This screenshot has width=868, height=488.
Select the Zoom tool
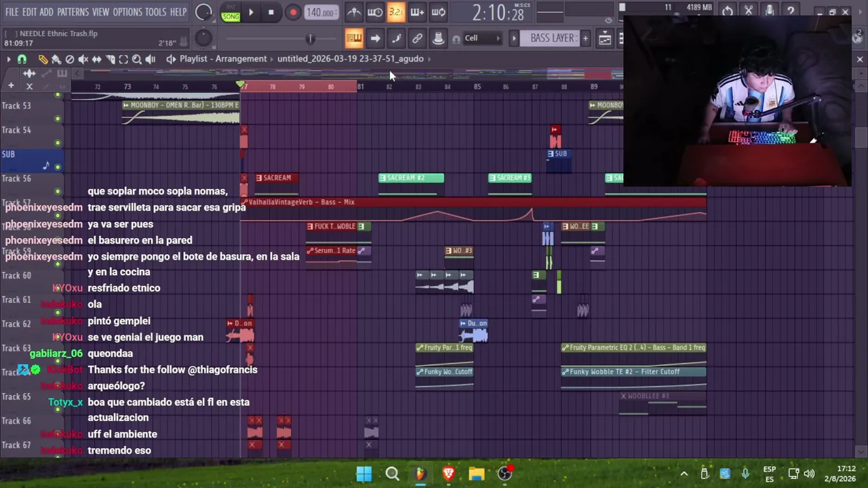point(136,60)
